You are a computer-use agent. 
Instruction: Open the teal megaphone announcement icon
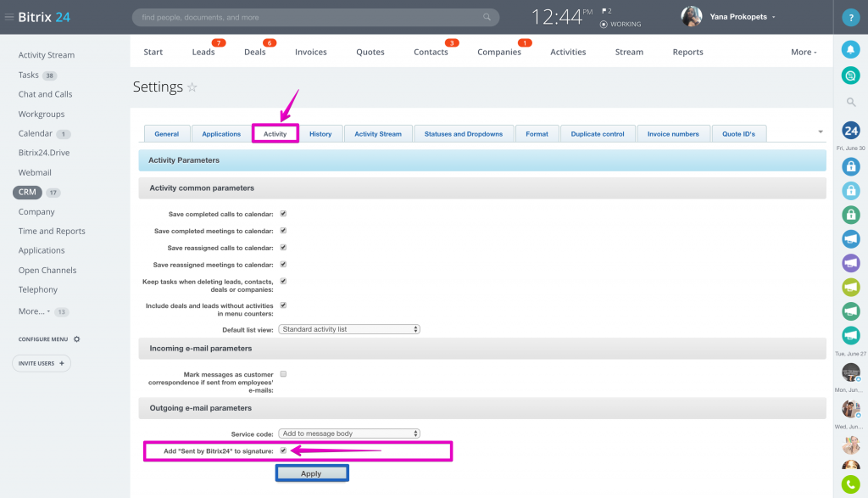[x=851, y=335]
